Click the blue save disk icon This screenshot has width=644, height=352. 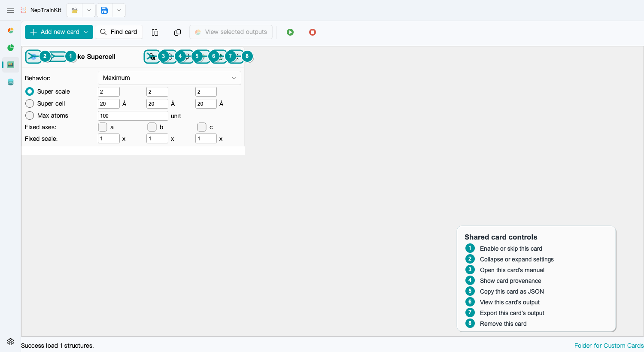pyautogui.click(x=104, y=10)
